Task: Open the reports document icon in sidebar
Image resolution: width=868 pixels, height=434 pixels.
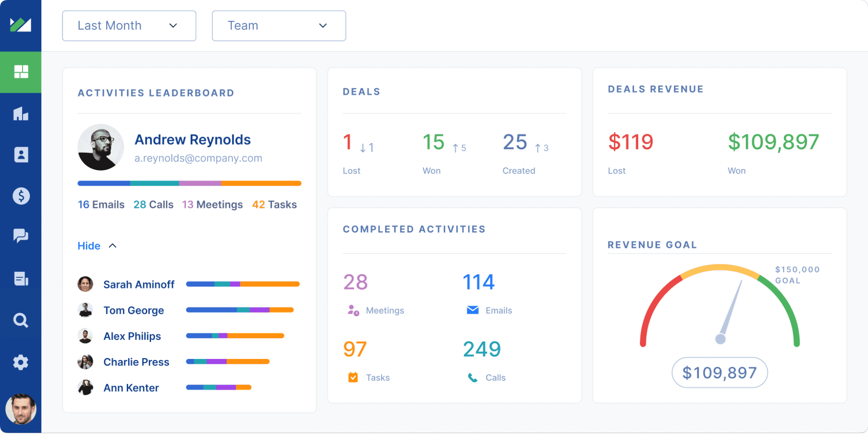Action: [x=21, y=279]
